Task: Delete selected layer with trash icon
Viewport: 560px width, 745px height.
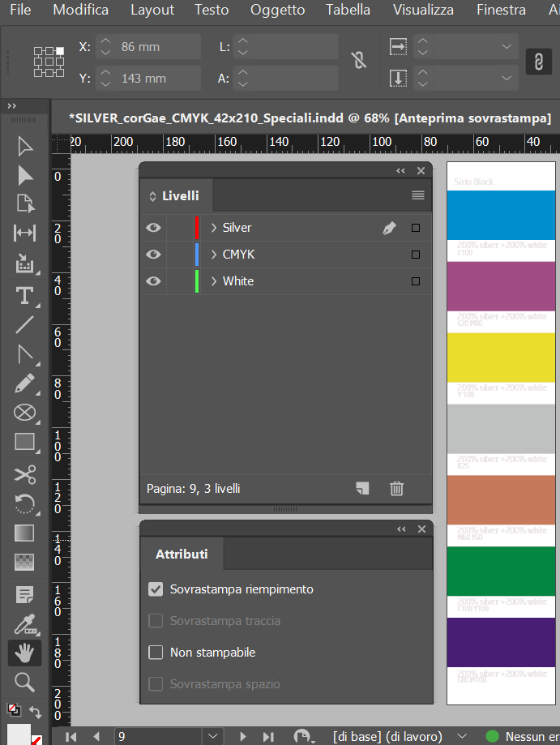Action: [x=396, y=489]
